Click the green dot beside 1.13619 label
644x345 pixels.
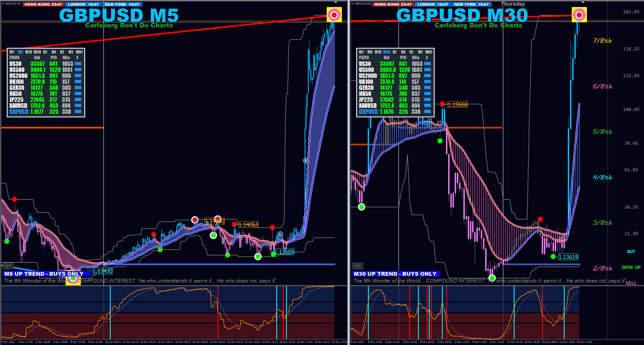pyautogui.click(x=553, y=256)
